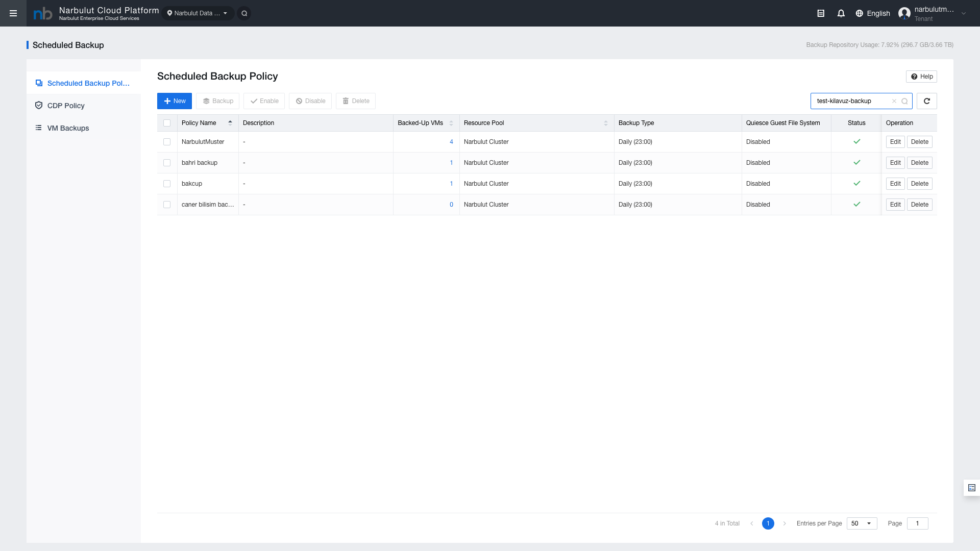
Task: Open the hamburger navigation menu
Action: 13,13
